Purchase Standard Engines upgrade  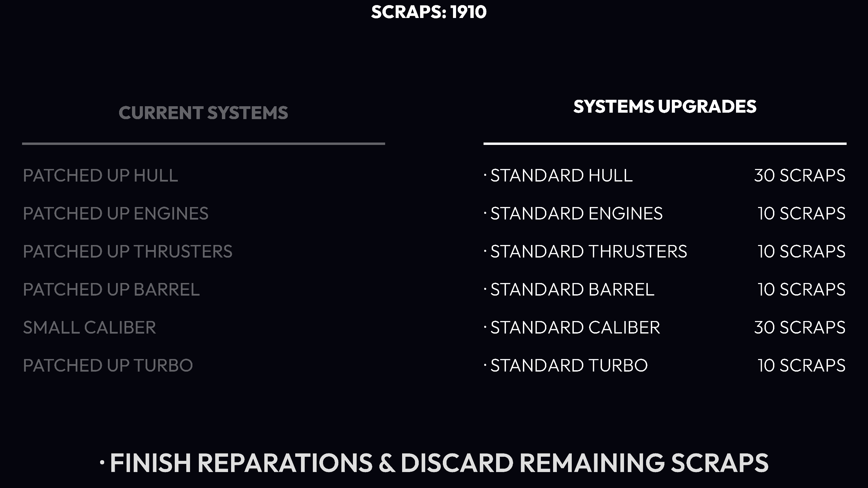point(576,213)
